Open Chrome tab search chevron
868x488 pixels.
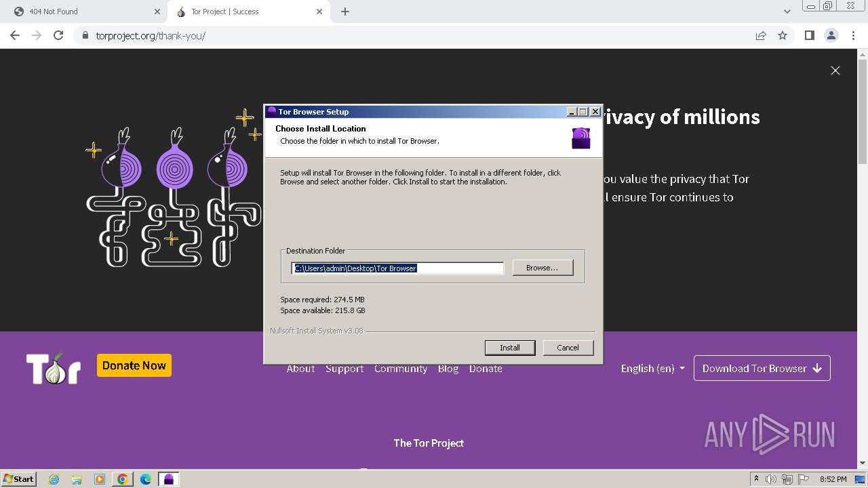[x=787, y=12]
